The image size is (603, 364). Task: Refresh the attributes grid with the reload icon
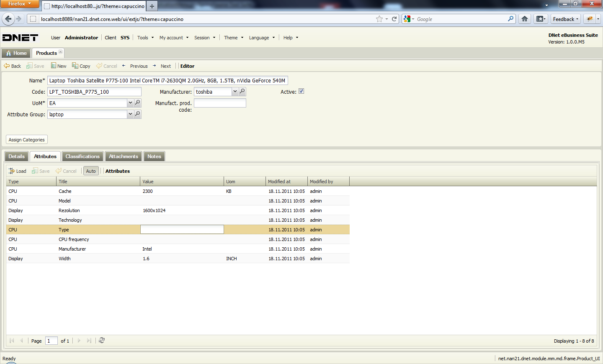(x=101, y=341)
